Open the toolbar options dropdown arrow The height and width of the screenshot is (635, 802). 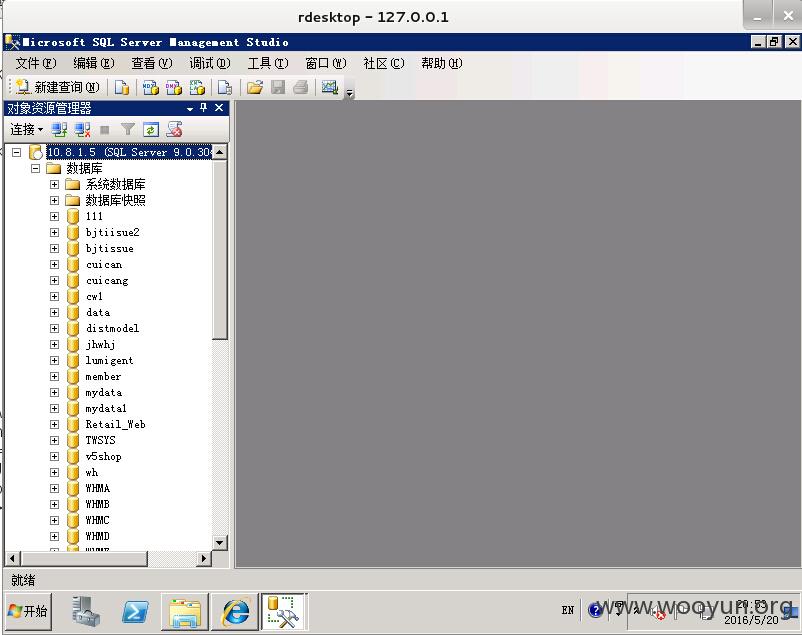pos(350,93)
